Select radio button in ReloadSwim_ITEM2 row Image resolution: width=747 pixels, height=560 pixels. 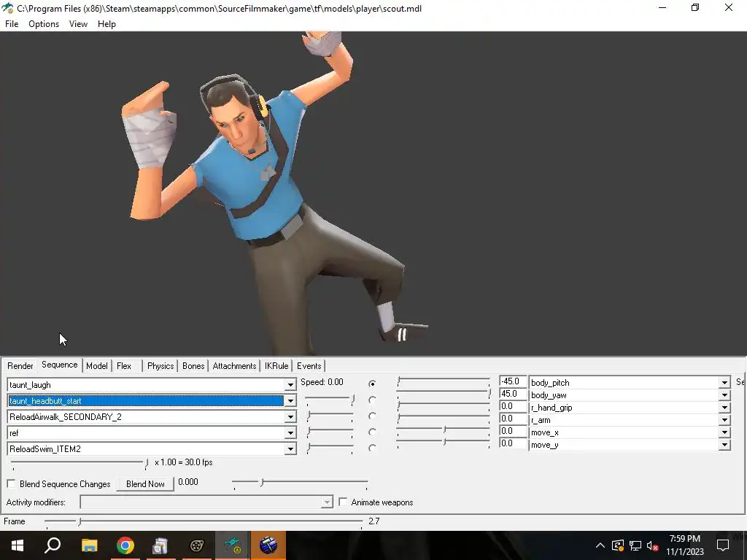pos(372,448)
